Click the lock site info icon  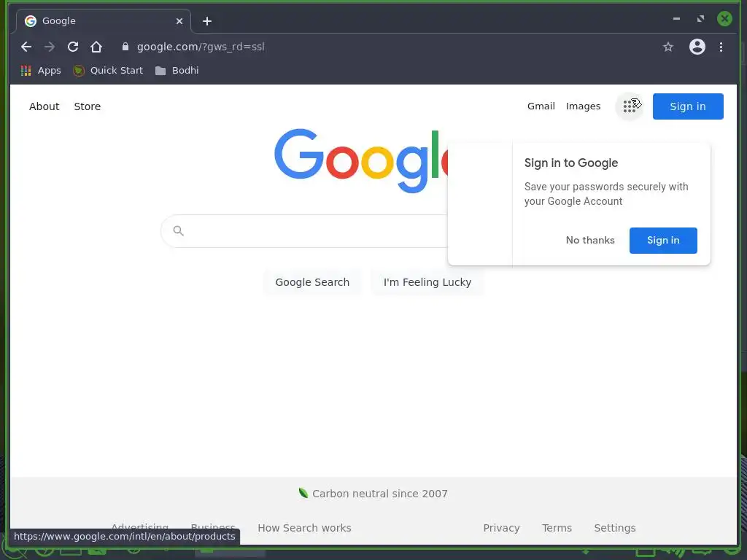point(125,47)
